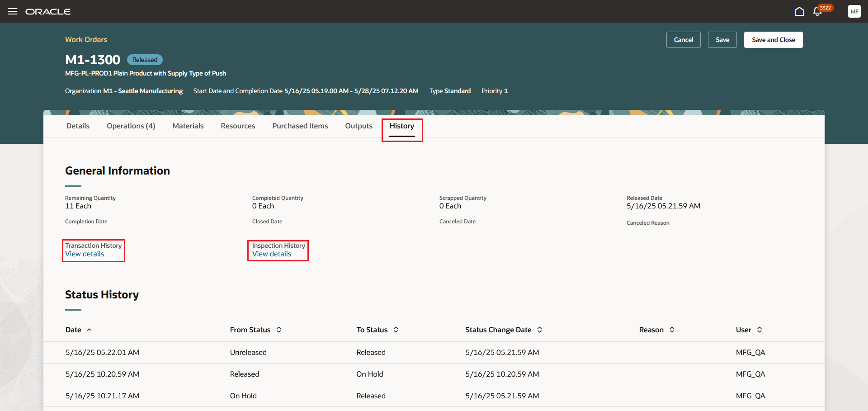Open the Purchased Items tab

point(300,126)
